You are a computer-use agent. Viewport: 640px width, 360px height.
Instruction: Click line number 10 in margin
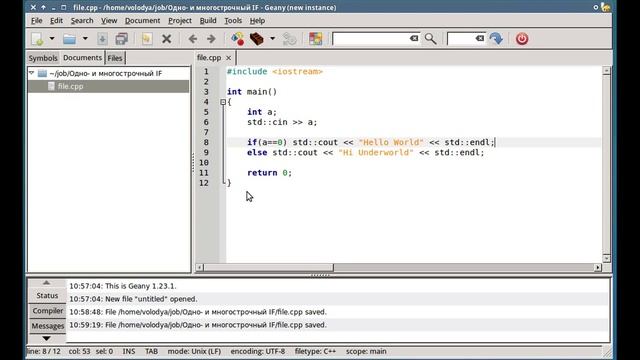204,162
